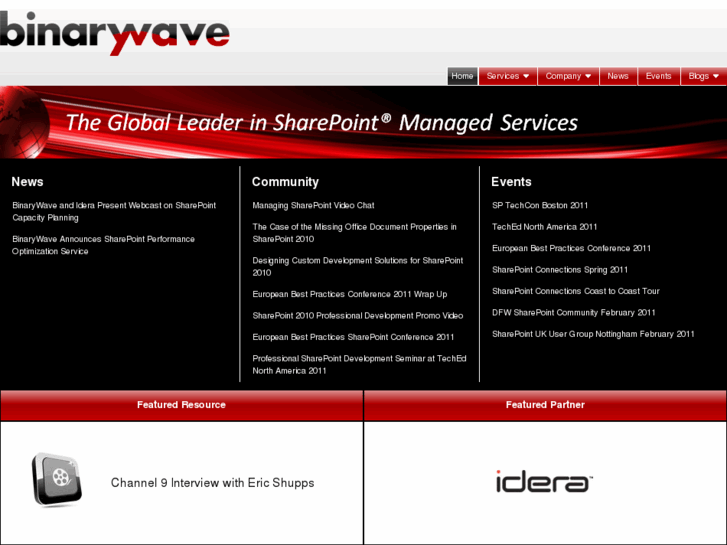
Task: Open SharePoint Performance Optimization Service news
Action: pos(103,245)
